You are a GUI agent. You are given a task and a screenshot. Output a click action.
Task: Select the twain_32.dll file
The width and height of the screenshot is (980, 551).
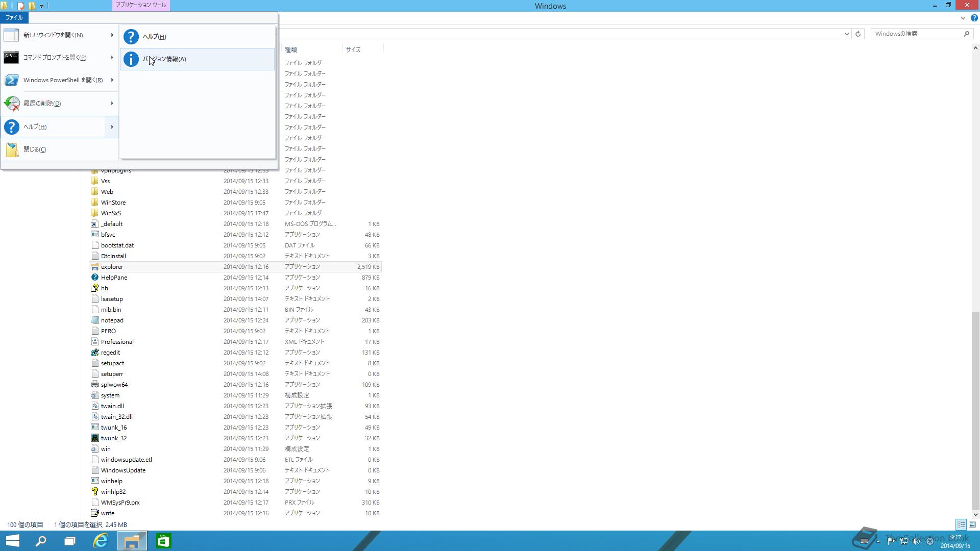point(235,417)
